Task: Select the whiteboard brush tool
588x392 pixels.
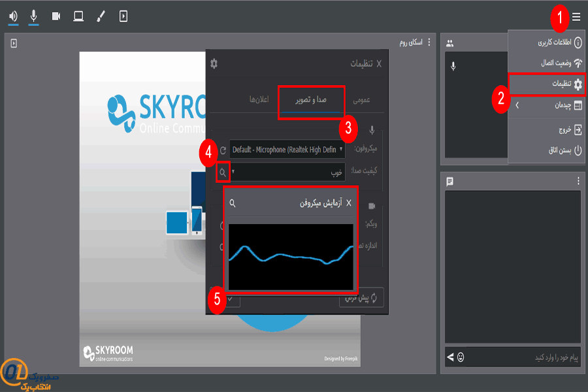Action: pyautogui.click(x=101, y=16)
